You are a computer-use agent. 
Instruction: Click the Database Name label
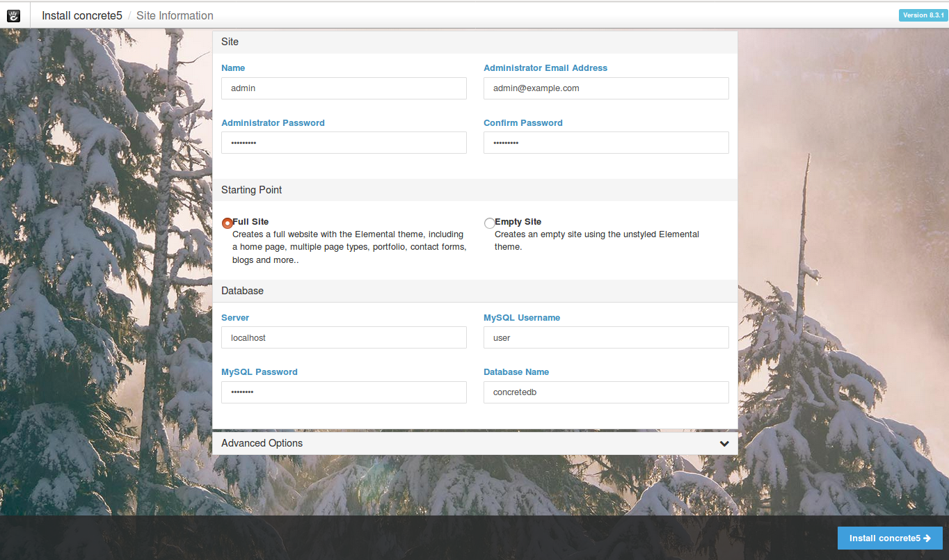(x=516, y=372)
